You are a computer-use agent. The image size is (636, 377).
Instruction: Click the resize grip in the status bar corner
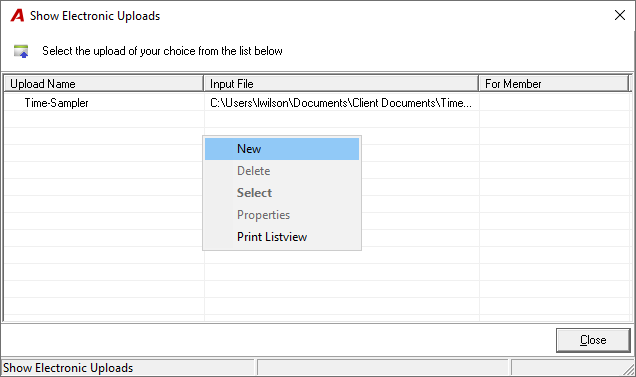click(x=629, y=369)
